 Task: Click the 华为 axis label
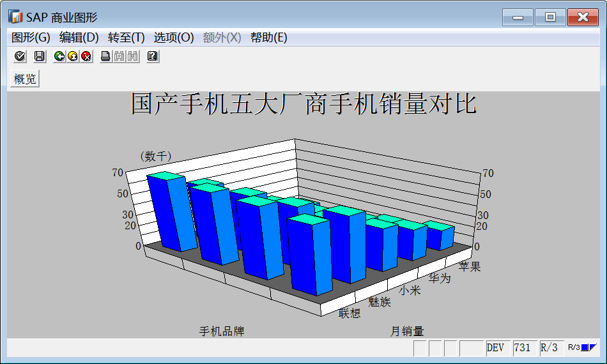click(x=440, y=278)
